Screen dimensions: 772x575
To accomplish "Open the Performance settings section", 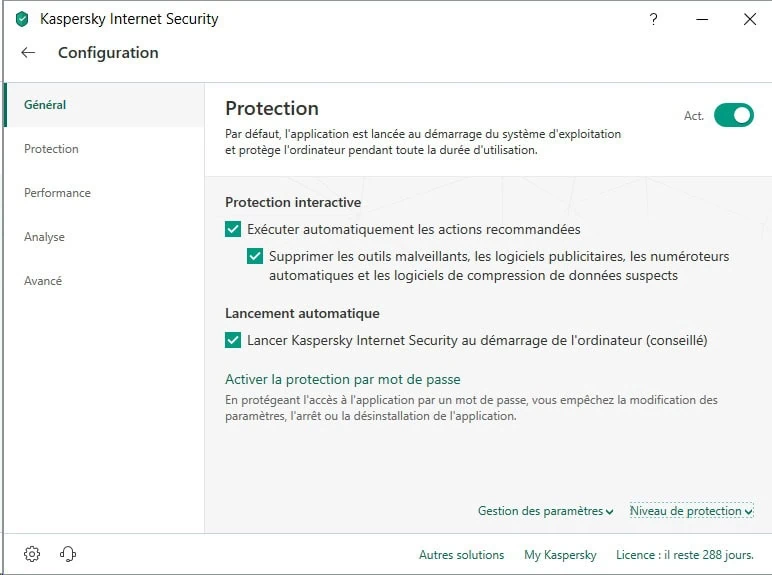I will tap(57, 193).
